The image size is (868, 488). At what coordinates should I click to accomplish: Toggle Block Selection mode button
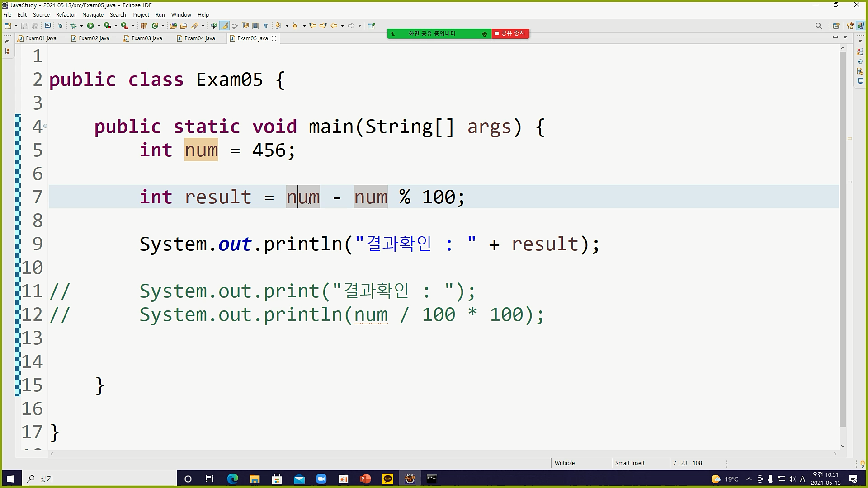[x=255, y=26]
